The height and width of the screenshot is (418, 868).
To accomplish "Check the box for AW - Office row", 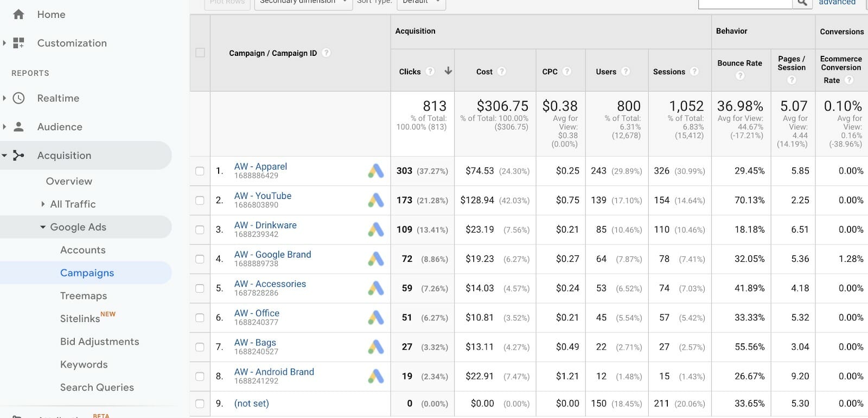I will coord(200,318).
